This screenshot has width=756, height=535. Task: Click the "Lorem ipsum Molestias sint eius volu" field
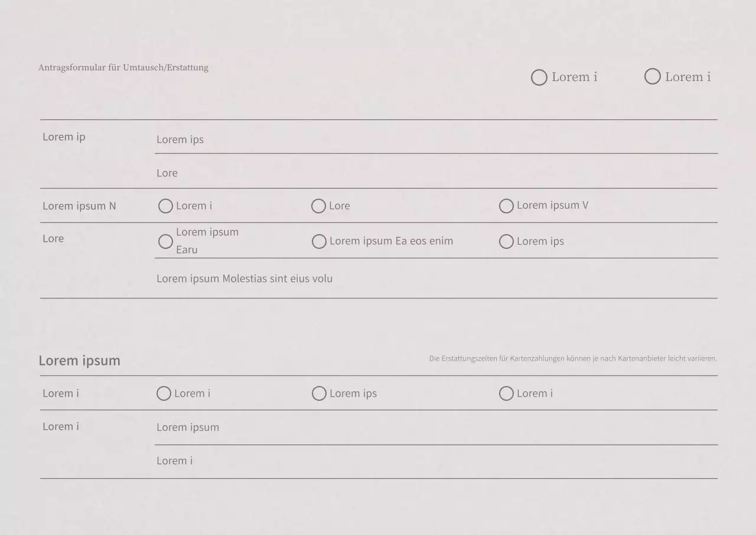[x=436, y=279]
